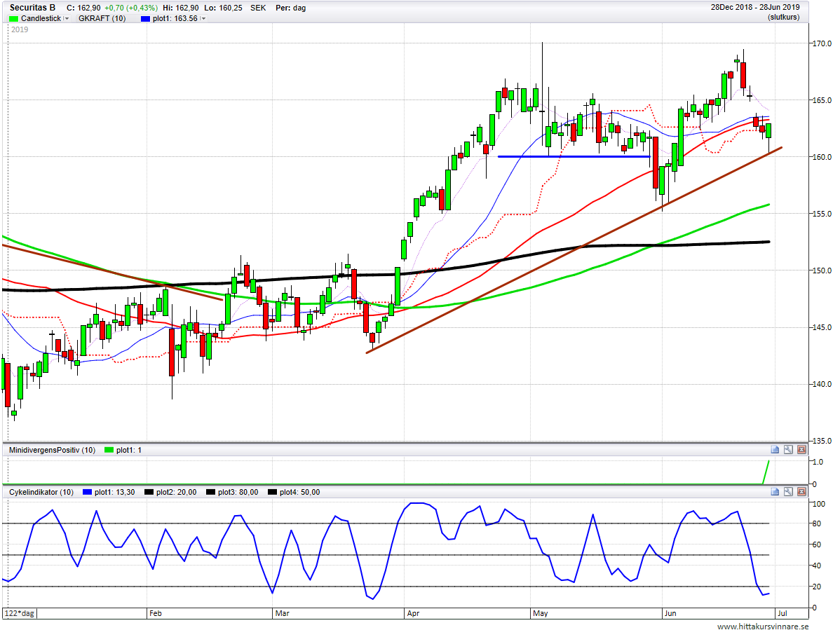Click the Apr marker on time axis
840x630 pixels.
(x=413, y=613)
